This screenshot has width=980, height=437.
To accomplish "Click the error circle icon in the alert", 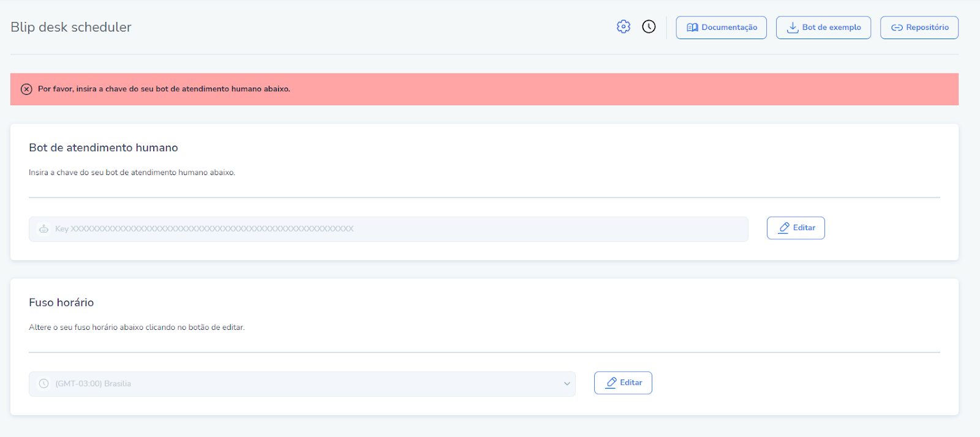I will click(x=26, y=89).
